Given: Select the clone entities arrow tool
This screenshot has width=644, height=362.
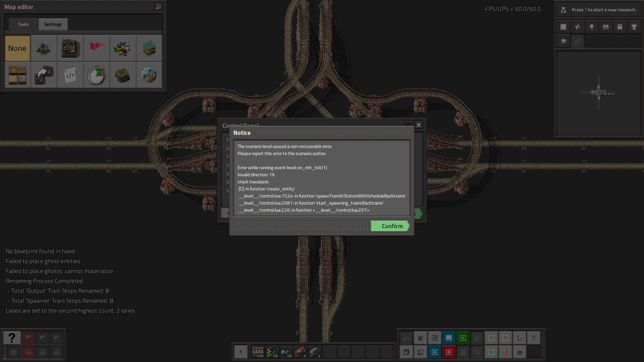Looking at the screenshot, I should click(x=44, y=74).
